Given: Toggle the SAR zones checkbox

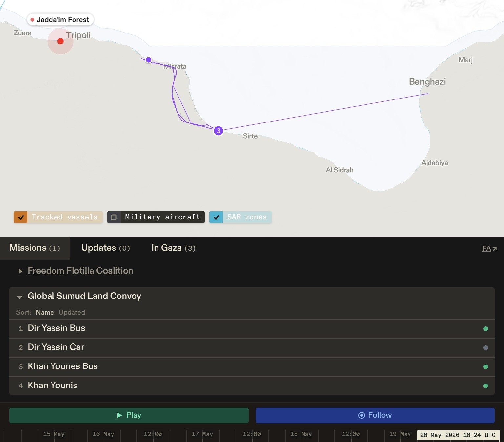Looking at the screenshot, I should coord(216,217).
